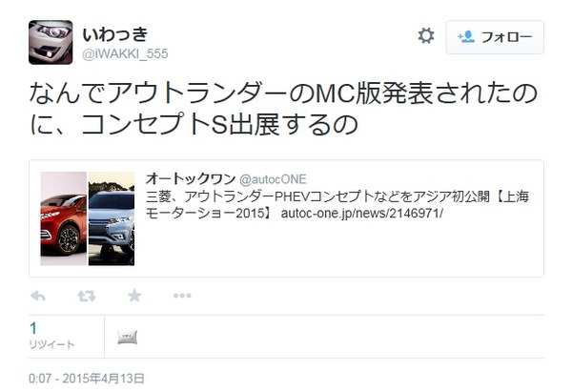Screen dimensions: 572x392
Task: Open the gear settings dropdown
Action: 426,36
